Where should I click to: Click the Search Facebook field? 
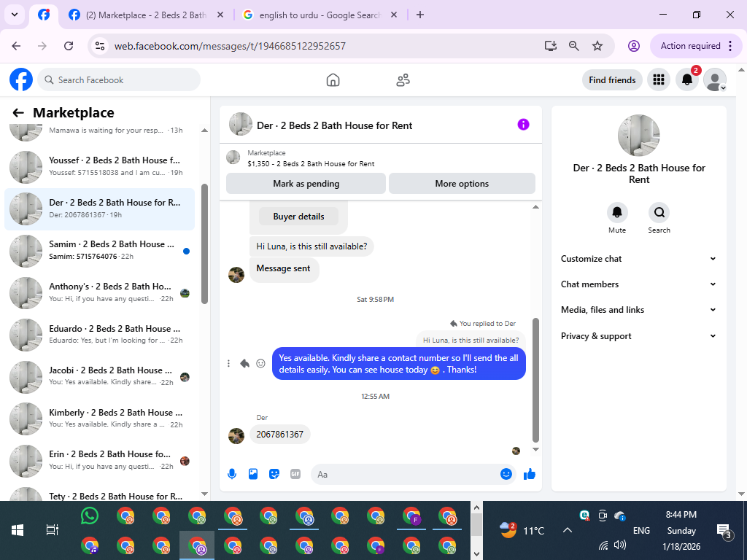point(119,79)
